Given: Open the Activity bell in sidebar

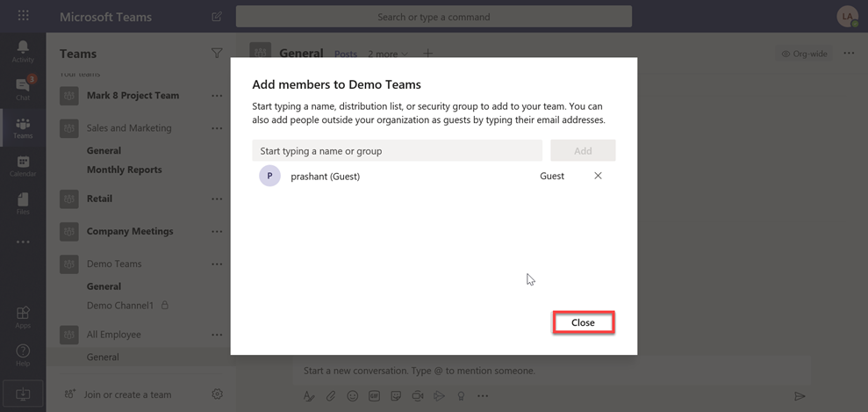Looking at the screenshot, I should click(23, 51).
